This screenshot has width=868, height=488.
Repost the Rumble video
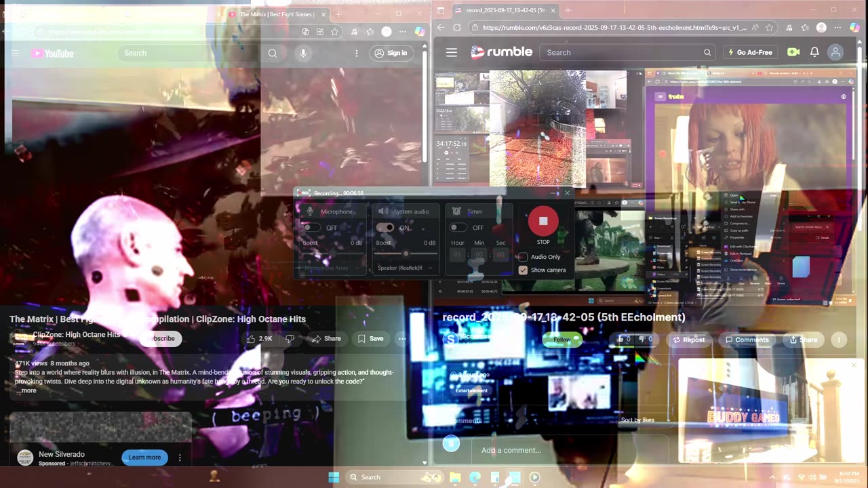688,340
